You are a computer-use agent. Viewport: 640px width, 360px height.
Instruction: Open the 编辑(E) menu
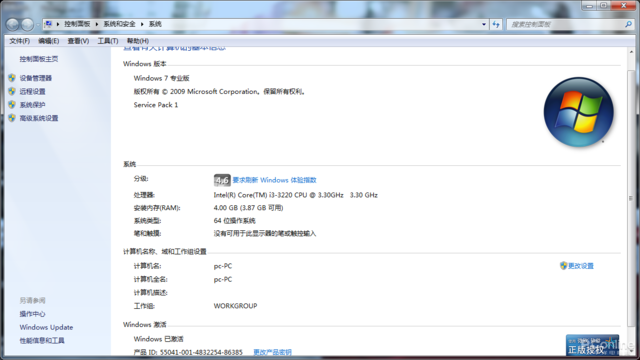point(49,41)
